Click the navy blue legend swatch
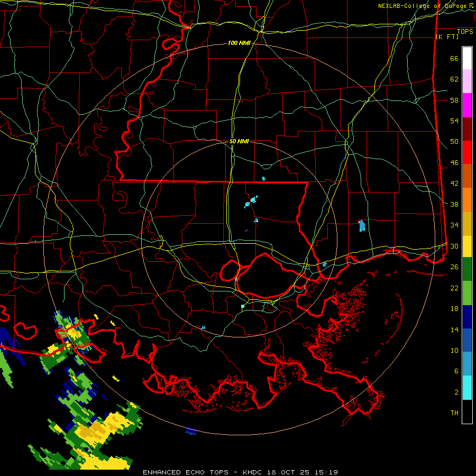The height and width of the screenshot is (476, 476). click(x=467, y=317)
